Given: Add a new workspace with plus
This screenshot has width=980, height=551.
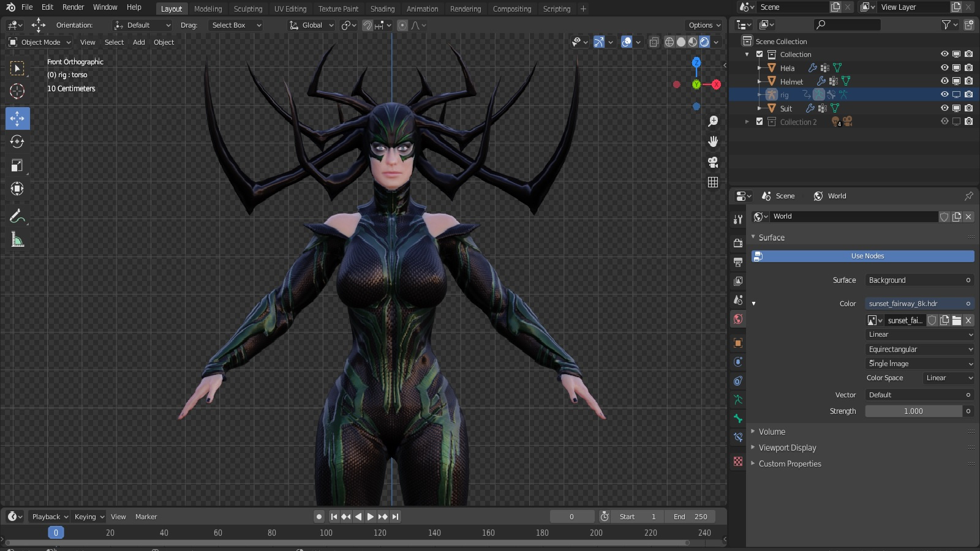Looking at the screenshot, I should (x=583, y=9).
